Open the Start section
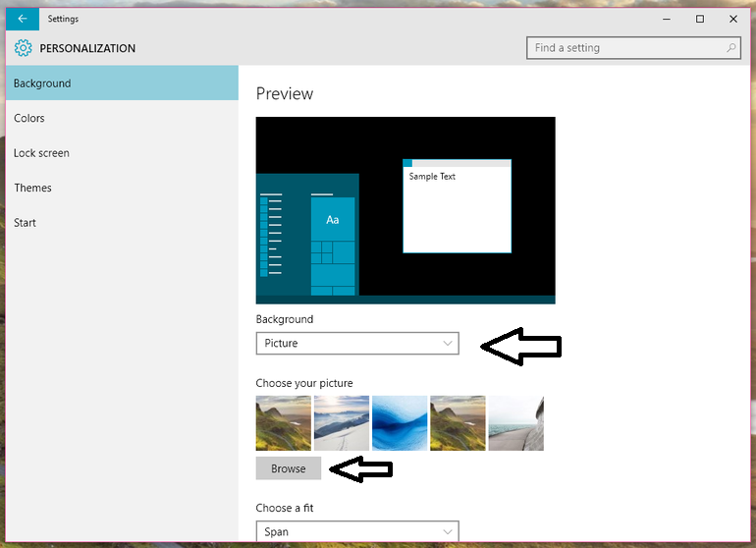Image resolution: width=756 pixels, height=548 pixels. [x=122, y=222]
